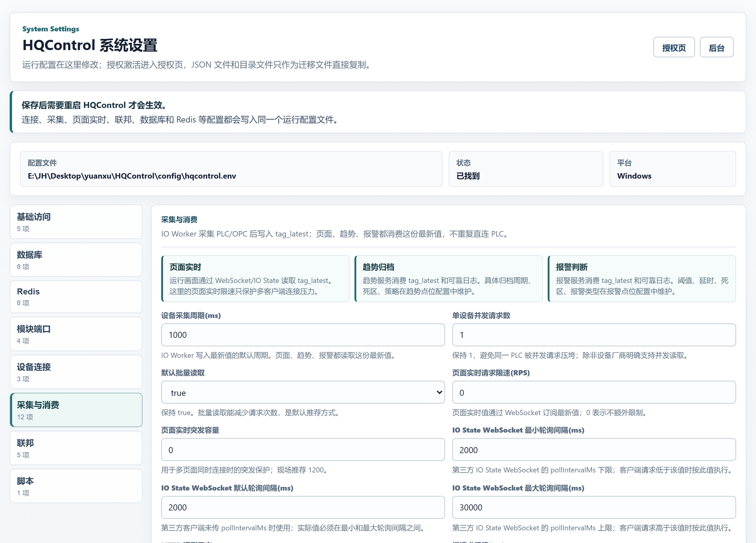Viewport: 756px width, 543px height.
Task: Select the 采集与消费 settings category
Action: [76, 410]
